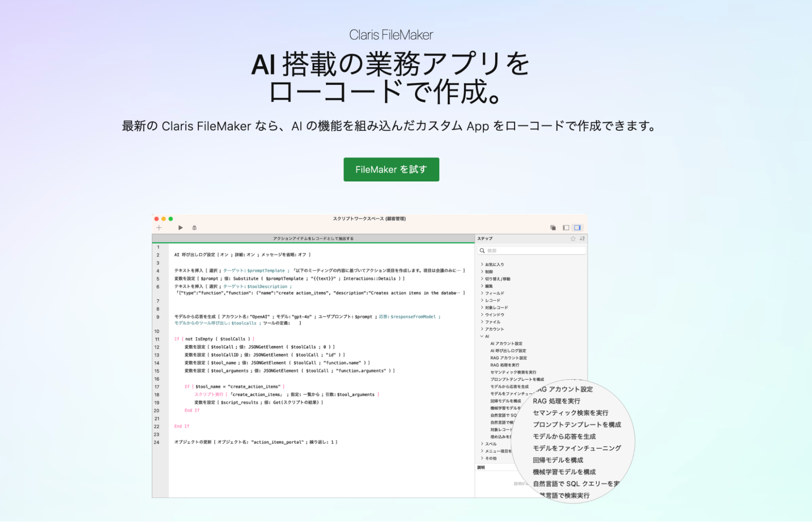This screenshot has height=522, width=812.
Task: Run the script with play button
Action: click(x=180, y=228)
